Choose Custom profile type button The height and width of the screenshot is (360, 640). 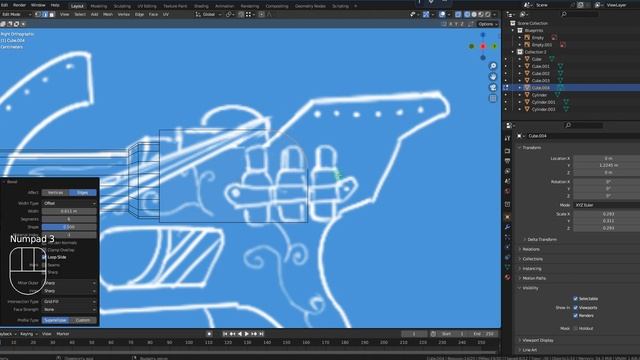(83, 320)
